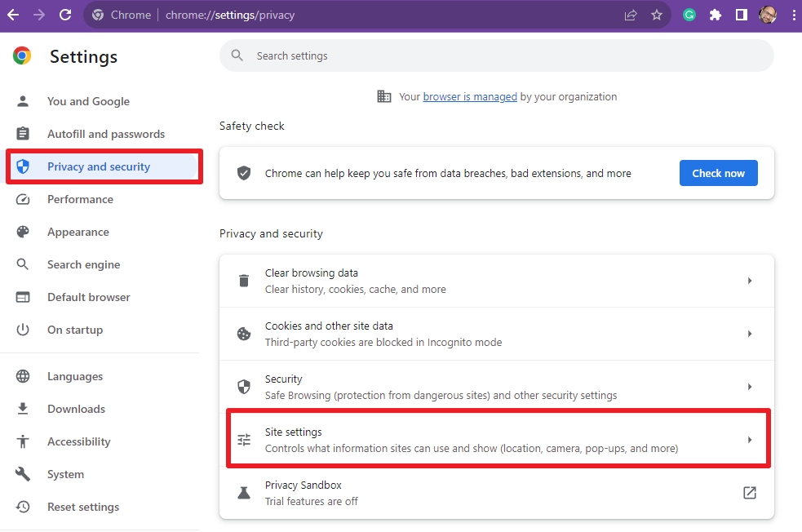Click the history icon for Reset settings

23,507
